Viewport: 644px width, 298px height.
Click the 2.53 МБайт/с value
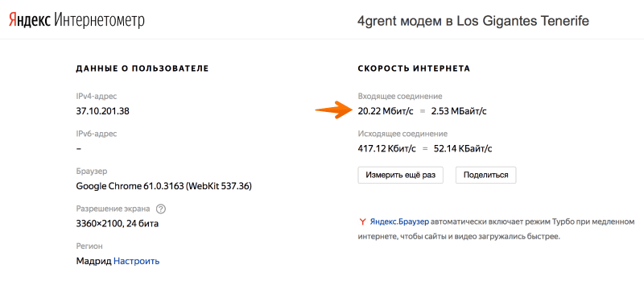[459, 111]
